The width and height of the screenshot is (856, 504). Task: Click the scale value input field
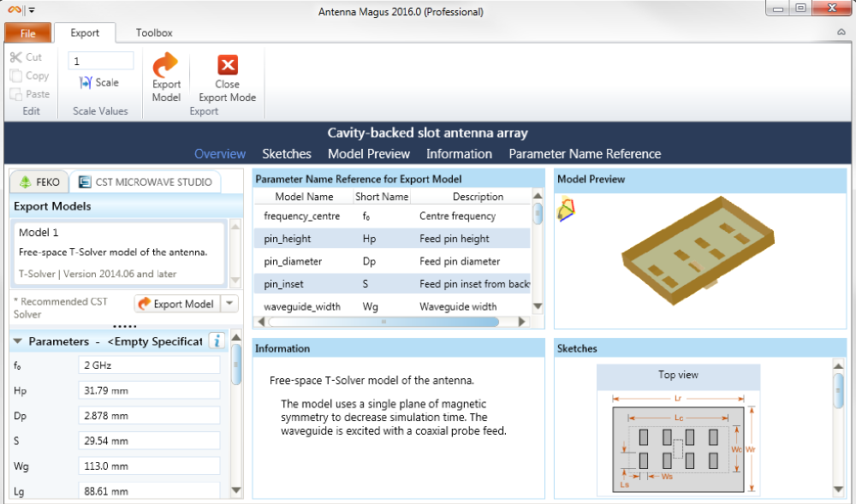[100, 61]
